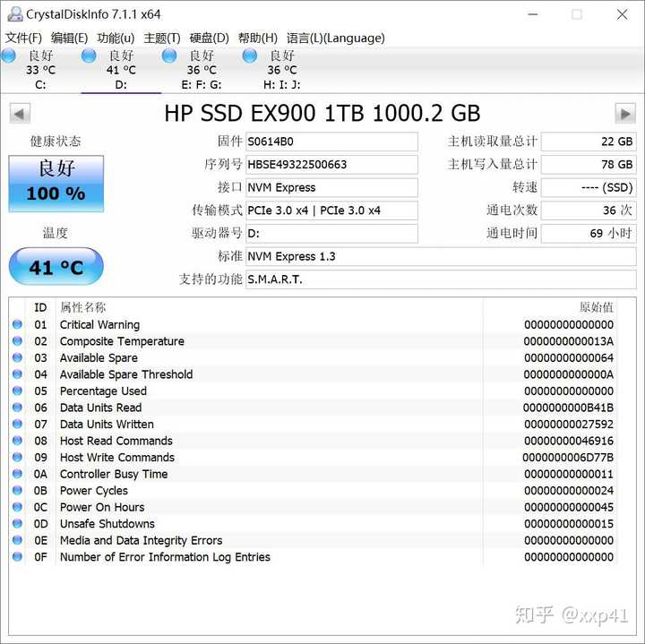Open the 编辑(E) menu
Image resolution: width=645 pixels, height=644 pixels.
tap(69, 39)
